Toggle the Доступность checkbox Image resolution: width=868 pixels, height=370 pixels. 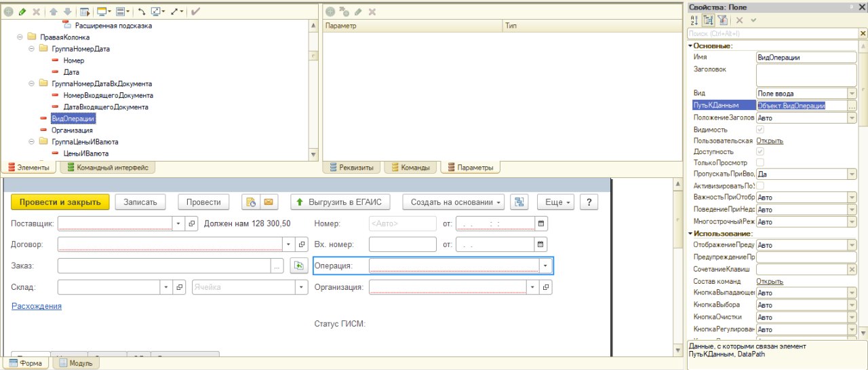coord(760,151)
